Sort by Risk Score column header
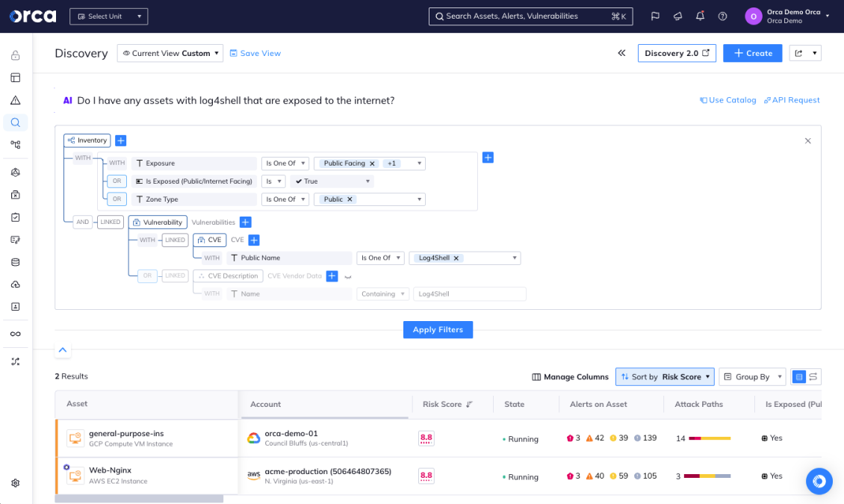Image resolution: width=844 pixels, height=504 pixels. pyautogui.click(x=447, y=405)
